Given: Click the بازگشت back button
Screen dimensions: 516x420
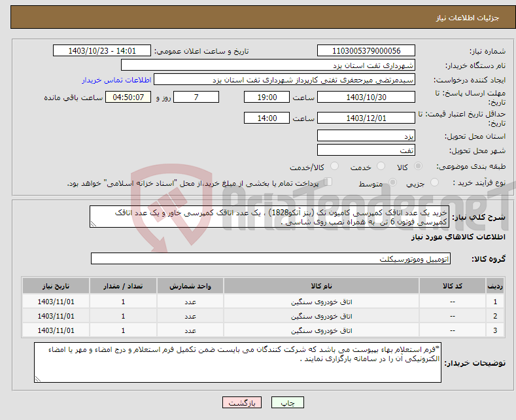Looking at the screenshot, I should point(242,402).
